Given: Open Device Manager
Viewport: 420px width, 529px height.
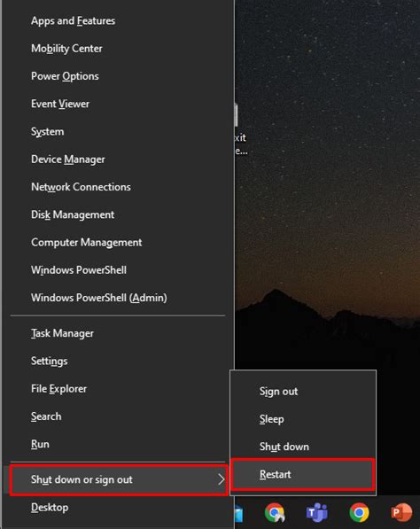Looking at the screenshot, I should pyautogui.click(x=118, y=159).
